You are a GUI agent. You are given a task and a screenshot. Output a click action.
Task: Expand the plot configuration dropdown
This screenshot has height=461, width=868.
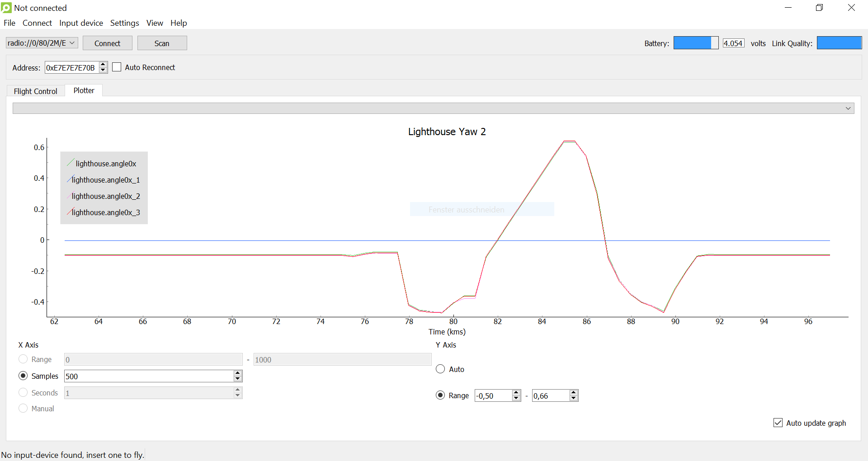pos(433,108)
